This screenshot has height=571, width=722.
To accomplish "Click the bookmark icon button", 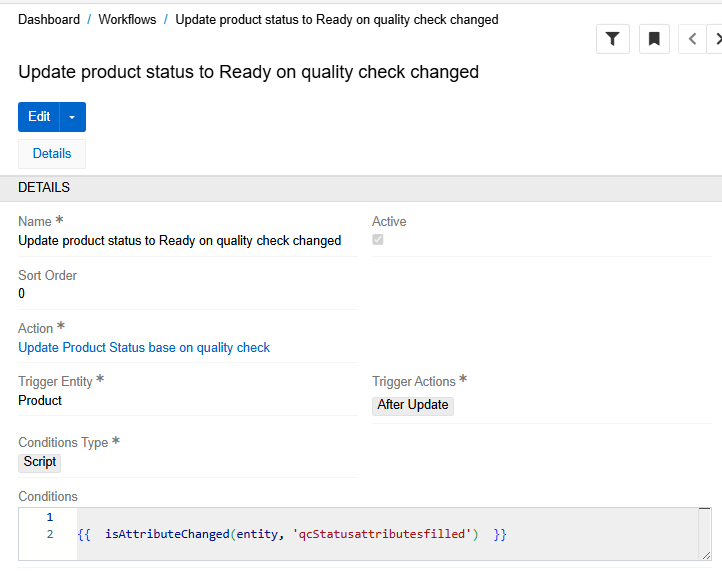I will 654,39.
